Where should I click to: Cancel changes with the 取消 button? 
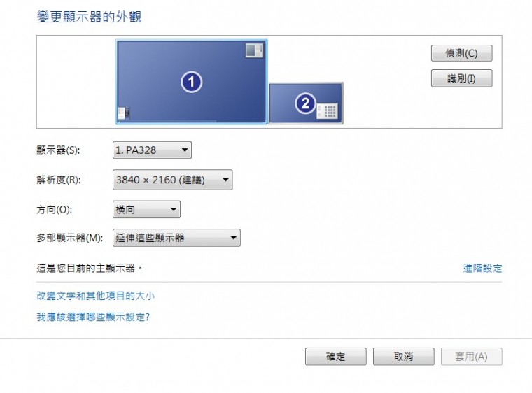[403, 357]
